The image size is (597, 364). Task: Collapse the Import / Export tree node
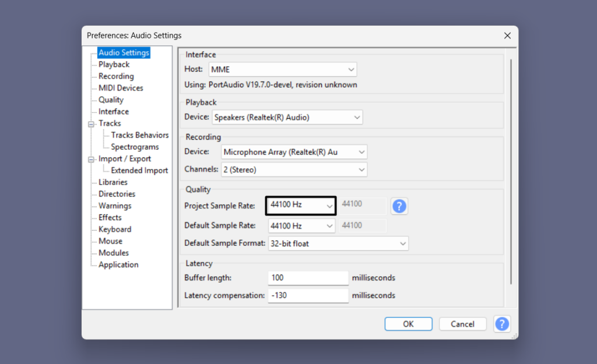point(91,159)
